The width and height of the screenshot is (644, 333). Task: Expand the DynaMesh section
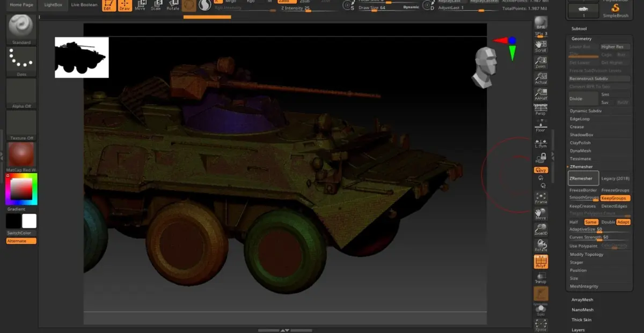[580, 151]
